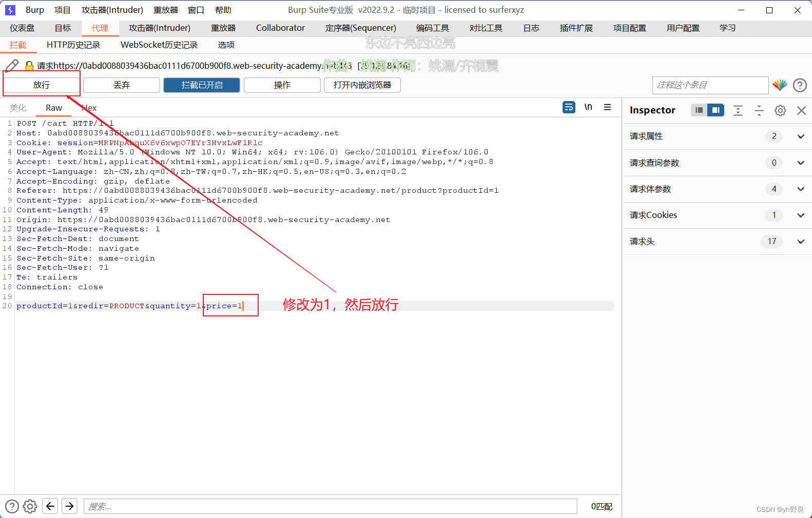Screen dimensions: 812x518
Task: Select the Inspector right docked layout icon
Action: (x=716, y=110)
